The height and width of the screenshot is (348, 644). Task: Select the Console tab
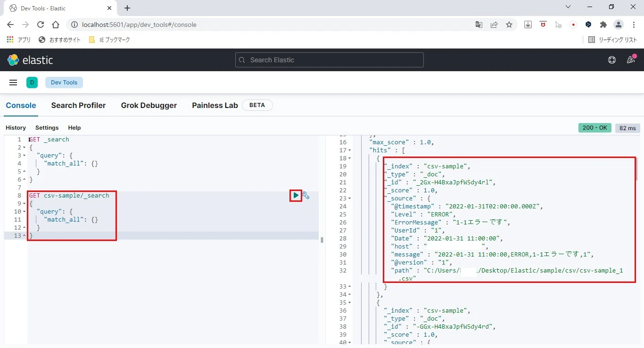point(21,106)
